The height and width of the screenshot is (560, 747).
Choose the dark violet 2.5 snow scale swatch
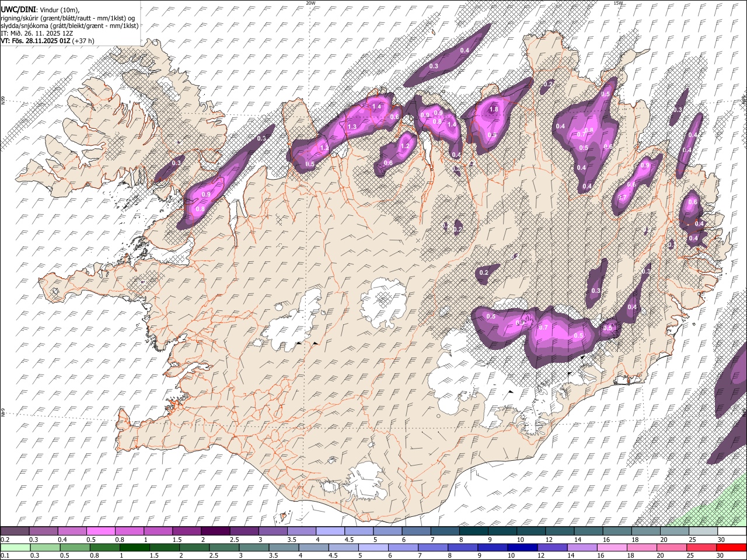click(244, 531)
